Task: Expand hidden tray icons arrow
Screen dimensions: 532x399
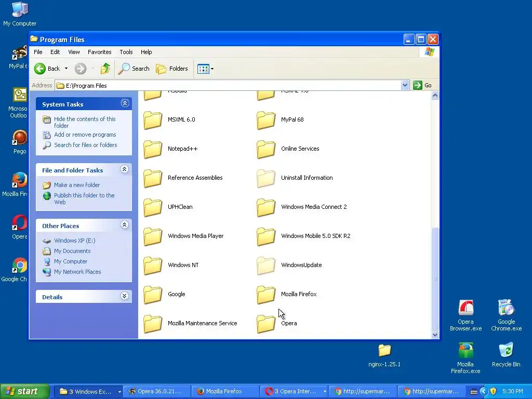Action: pos(484,392)
